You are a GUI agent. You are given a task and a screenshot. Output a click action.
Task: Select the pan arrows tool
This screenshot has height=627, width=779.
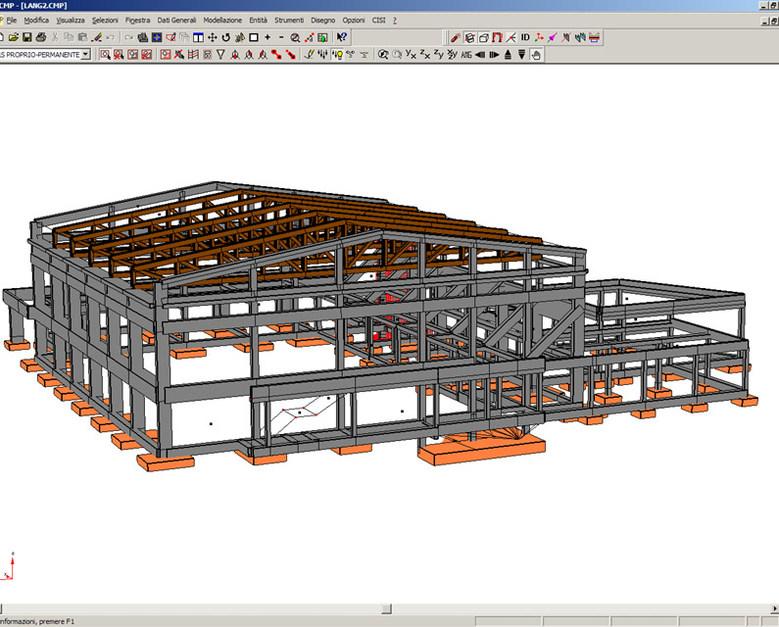212,38
